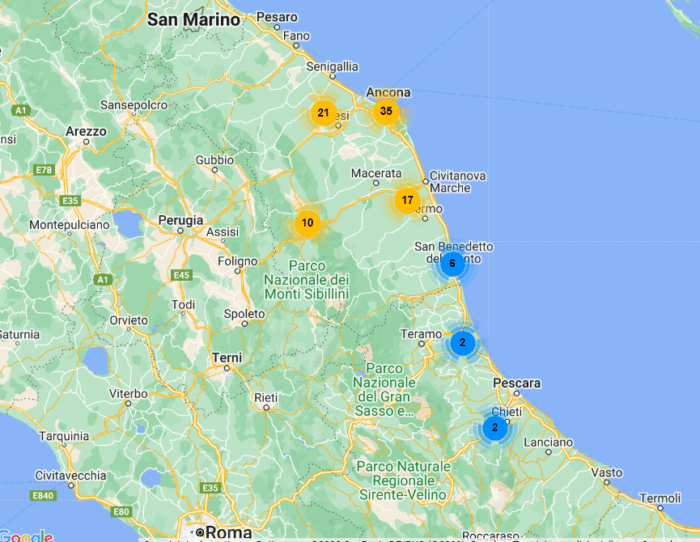Click the E45 road shield
Image resolution: width=700 pixels, height=542 pixels.
coord(181,275)
